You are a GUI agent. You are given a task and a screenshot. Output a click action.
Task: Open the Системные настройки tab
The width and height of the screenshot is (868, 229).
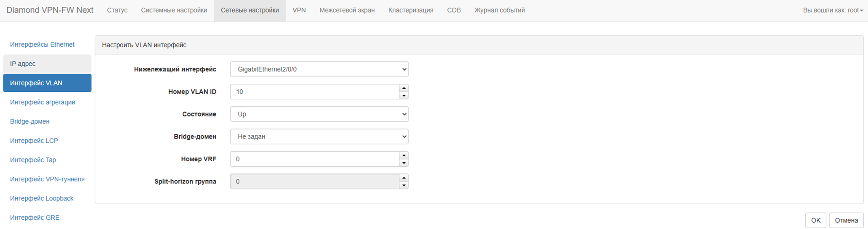pyautogui.click(x=174, y=10)
